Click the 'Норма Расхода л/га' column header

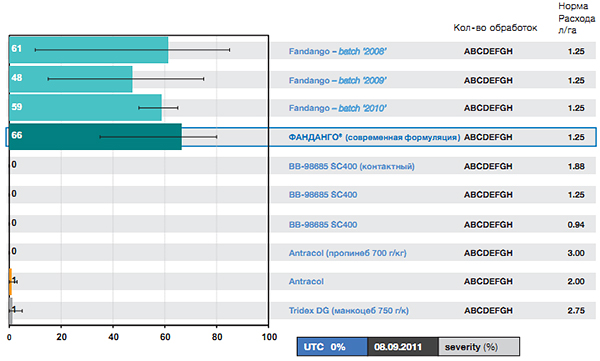click(576, 18)
